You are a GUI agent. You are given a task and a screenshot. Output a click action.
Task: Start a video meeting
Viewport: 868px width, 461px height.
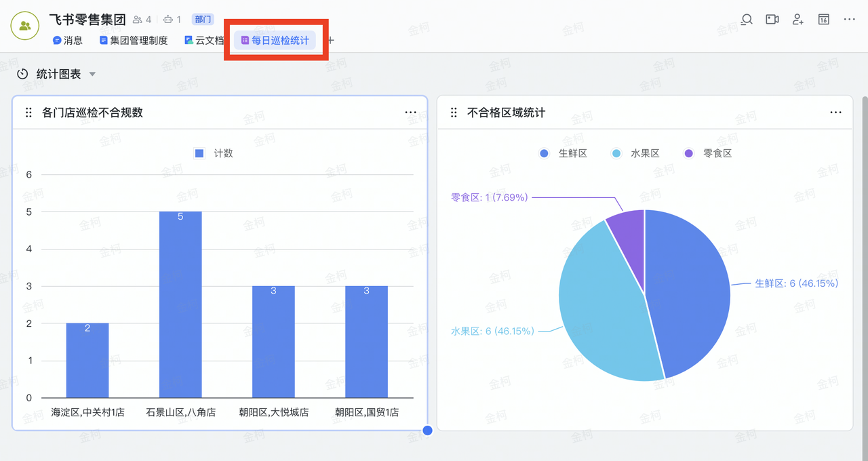pos(772,20)
